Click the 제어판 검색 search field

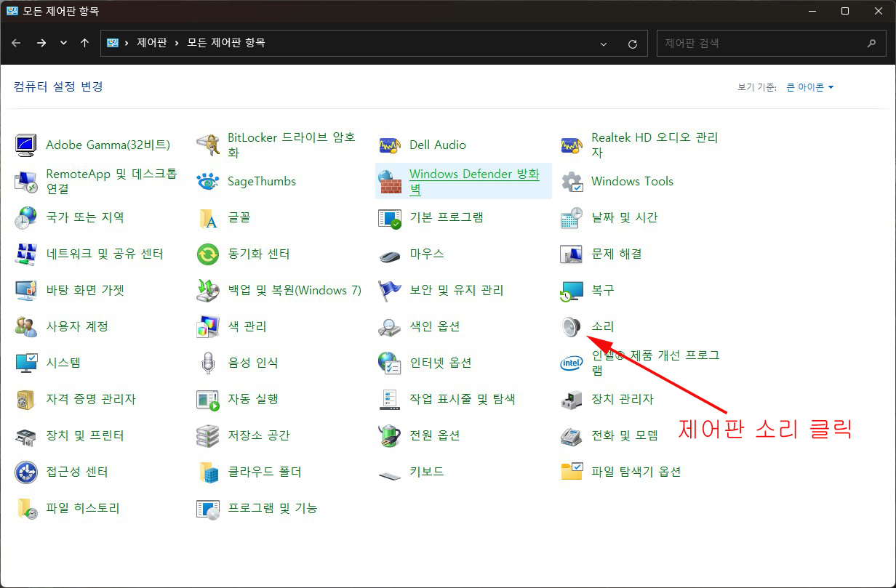(771, 43)
